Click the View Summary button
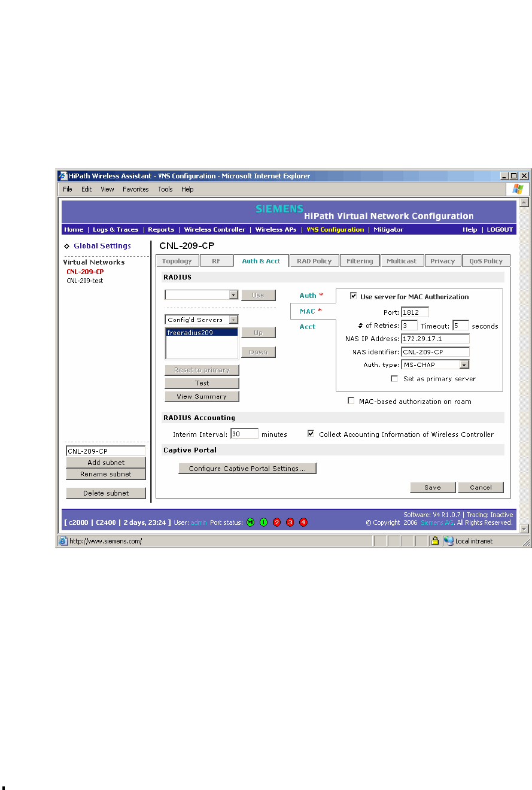 (x=202, y=396)
